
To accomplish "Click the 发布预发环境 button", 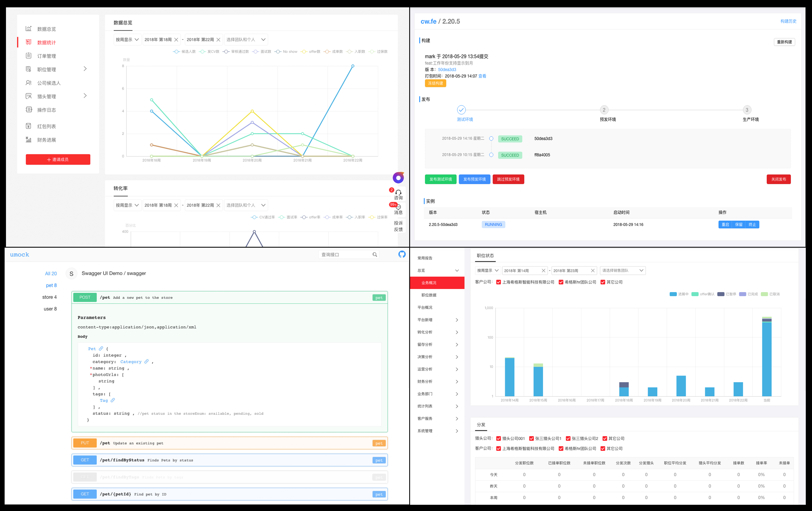I will (474, 179).
